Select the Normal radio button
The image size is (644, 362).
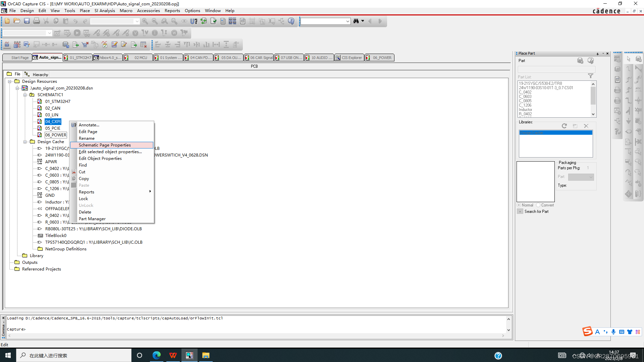(x=519, y=205)
